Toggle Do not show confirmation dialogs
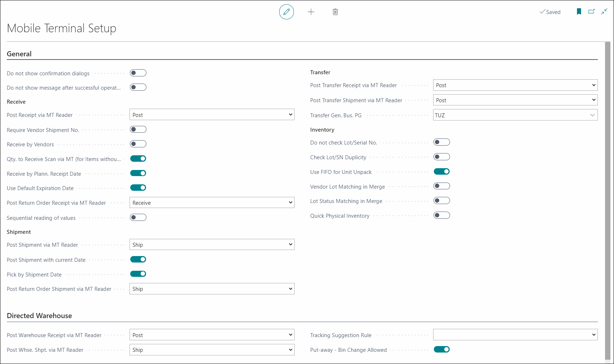The width and height of the screenshot is (614, 364). [x=138, y=73]
